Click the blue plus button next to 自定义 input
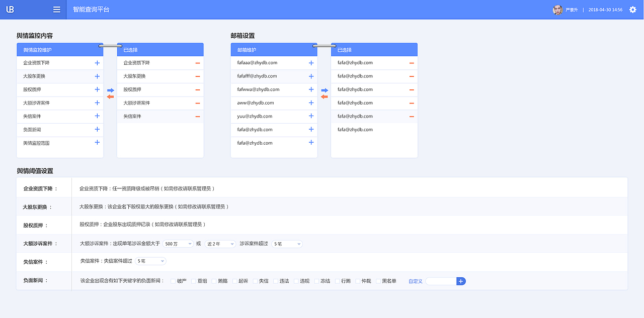Image resolution: width=644 pixels, height=318 pixels. point(461,281)
